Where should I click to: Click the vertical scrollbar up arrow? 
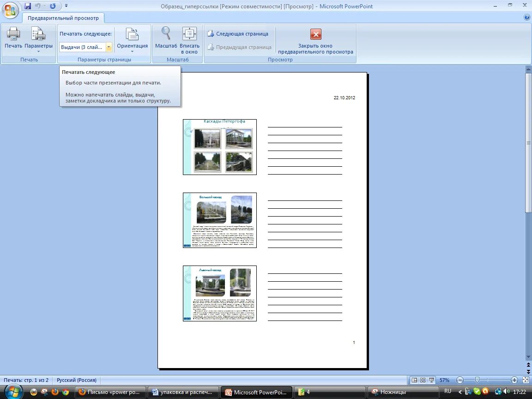pyautogui.click(x=528, y=69)
